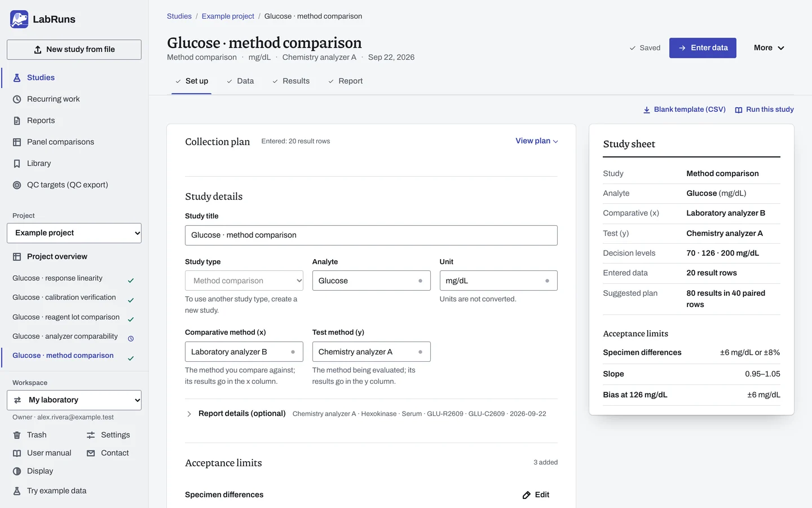Viewport: 812px width, 508px height.
Task: Click Run this study guide link
Action: 765,110
